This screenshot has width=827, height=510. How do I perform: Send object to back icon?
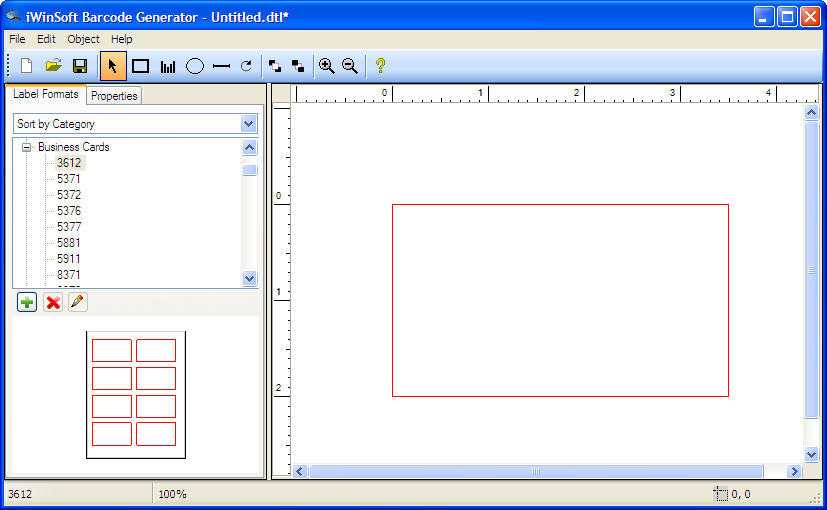(x=298, y=66)
